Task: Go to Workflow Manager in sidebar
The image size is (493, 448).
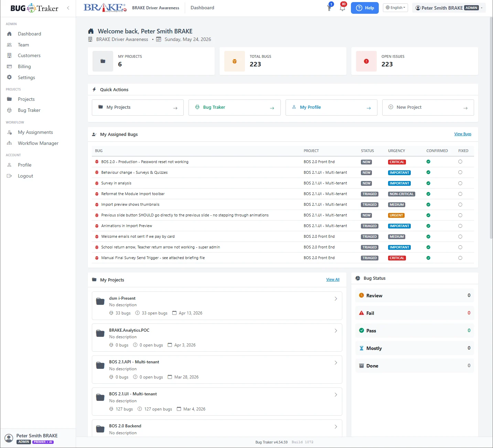Action: pos(38,143)
